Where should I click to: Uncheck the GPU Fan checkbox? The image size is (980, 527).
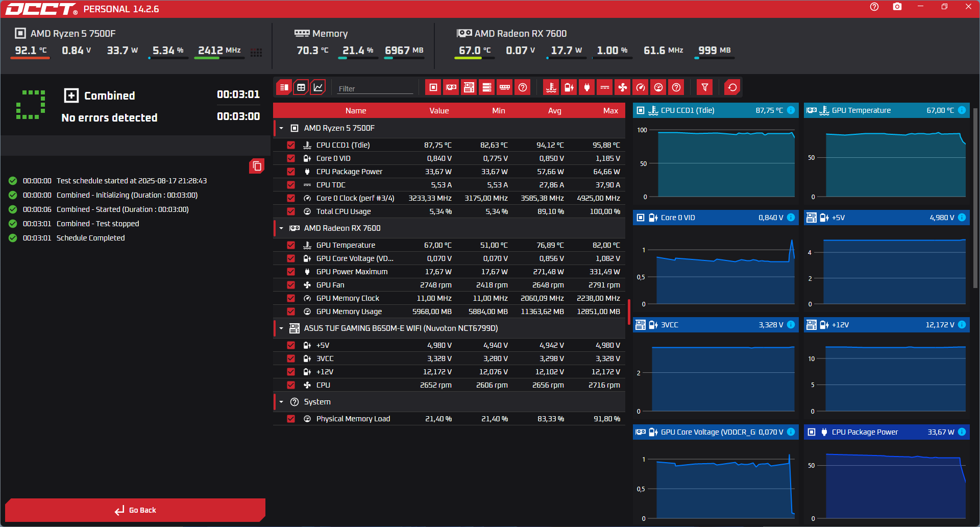(x=291, y=285)
